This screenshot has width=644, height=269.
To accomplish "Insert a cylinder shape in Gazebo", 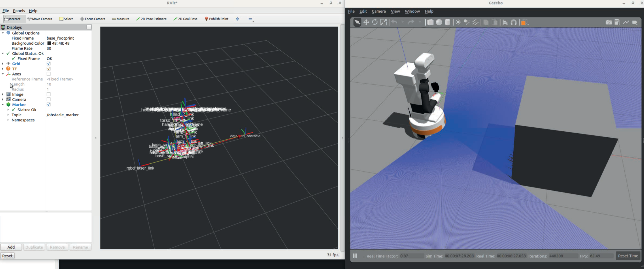I will [448, 22].
